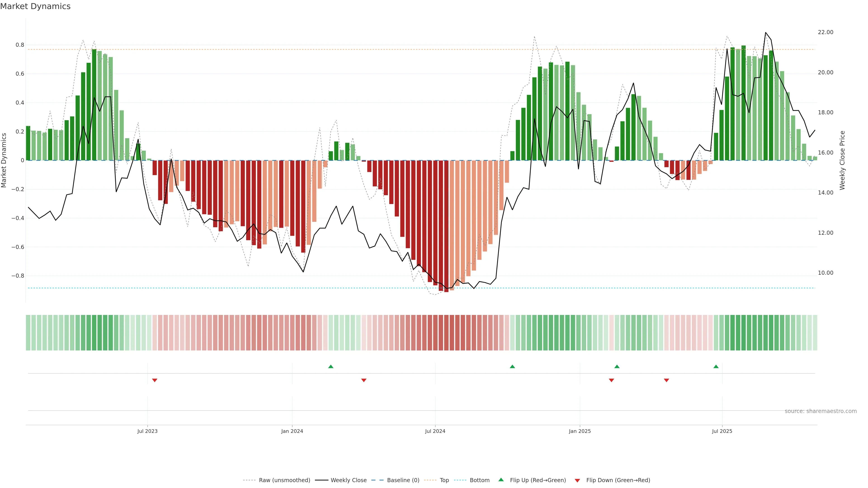Click the red triangle icon in the Flip Down legend
This screenshot has height=488, width=868.
[x=577, y=480]
